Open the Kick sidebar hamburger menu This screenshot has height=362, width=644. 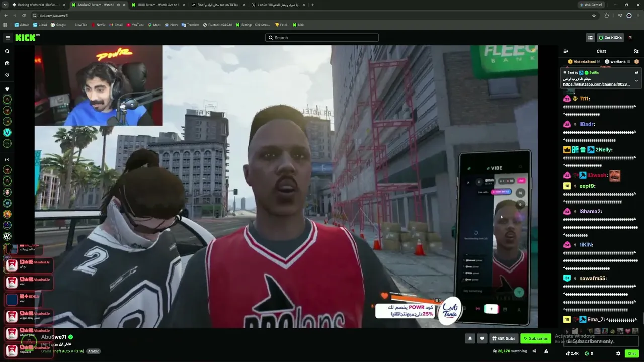click(x=8, y=38)
